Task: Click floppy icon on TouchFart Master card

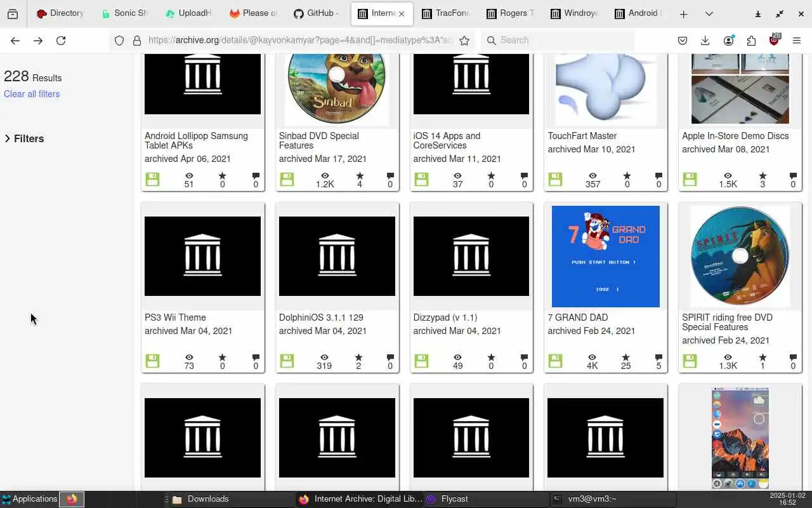Action: tap(555, 179)
